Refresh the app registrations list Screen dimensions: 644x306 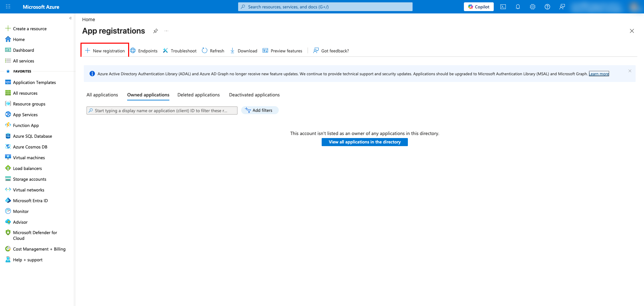click(213, 51)
